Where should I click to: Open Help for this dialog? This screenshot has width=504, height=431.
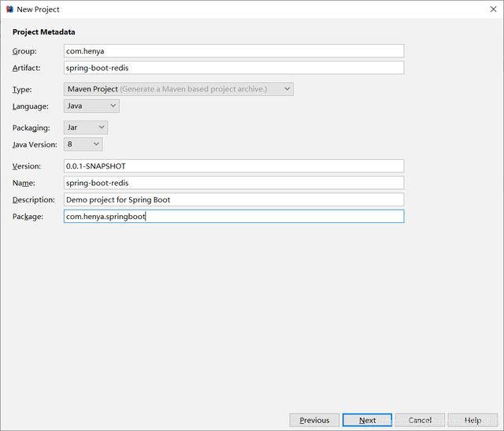tap(472, 420)
